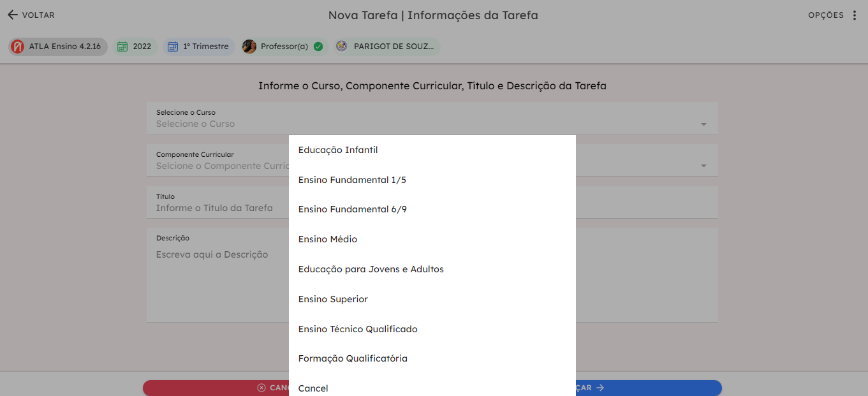Click the Professor(a) avatar picture
This screenshot has width=868, height=396.
coord(249,47)
